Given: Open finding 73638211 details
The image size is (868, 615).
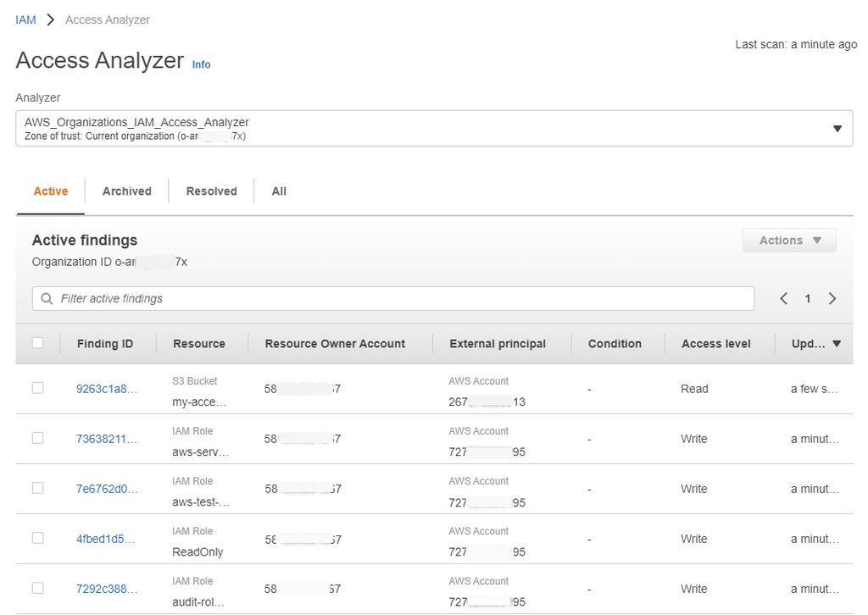Looking at the screenshot, I should pyautogui.click(x=106, y=439).
